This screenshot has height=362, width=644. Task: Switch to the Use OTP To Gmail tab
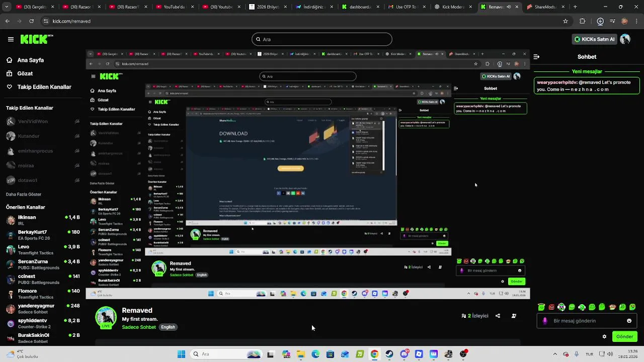pyautogui.click(x=407, y=7)
